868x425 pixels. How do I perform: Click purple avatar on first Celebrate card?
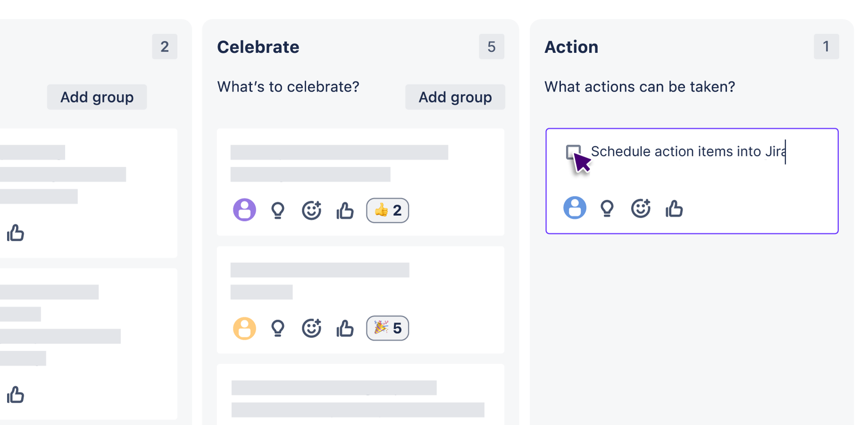pyautogui.click(x=244, y=210)
